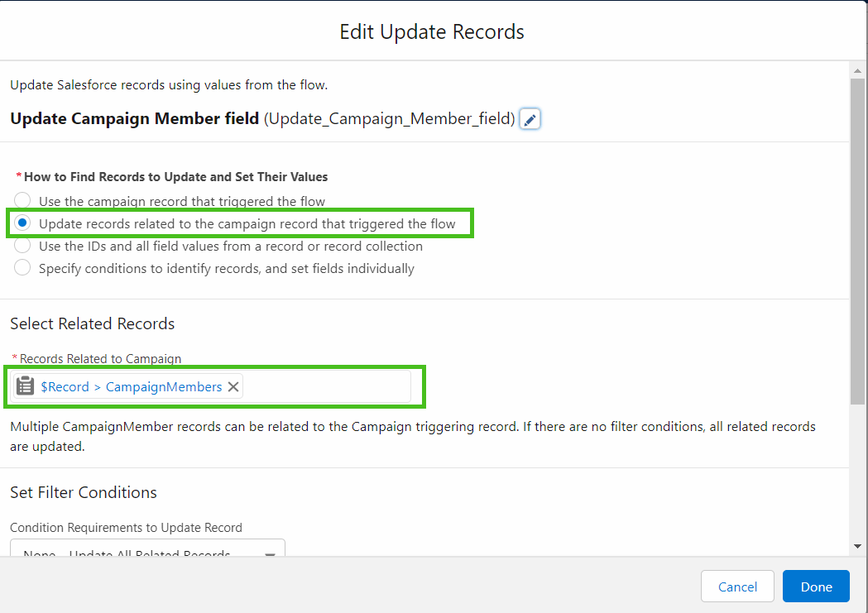Viewport: 868px width, 613px height.
Task: Click the Done button
Action: (x=816, y=586)
